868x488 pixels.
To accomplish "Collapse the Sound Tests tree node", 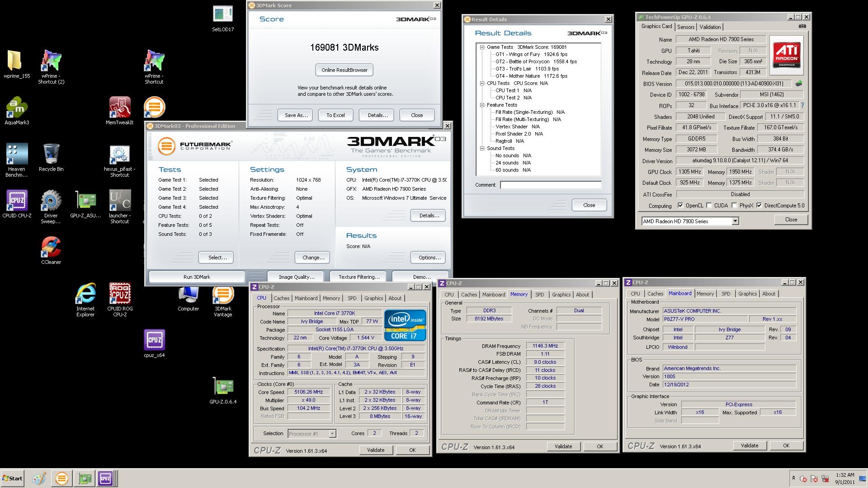I will pyautogui.click(x=482, y=148).
